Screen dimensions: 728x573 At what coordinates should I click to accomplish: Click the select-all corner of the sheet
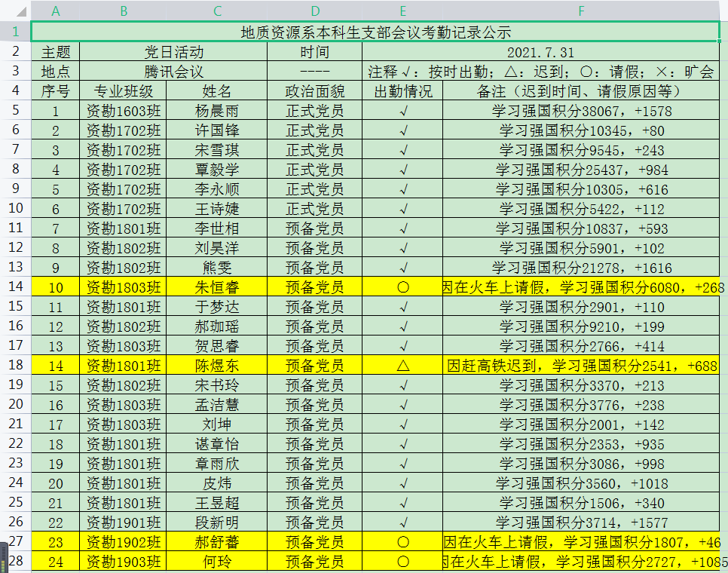pos(15,11)
